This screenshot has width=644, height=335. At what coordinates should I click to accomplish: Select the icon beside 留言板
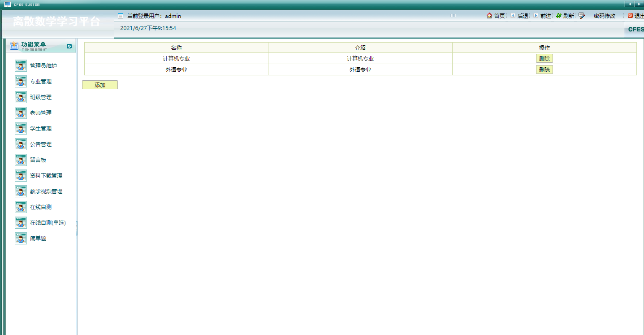tap(21, 160)
